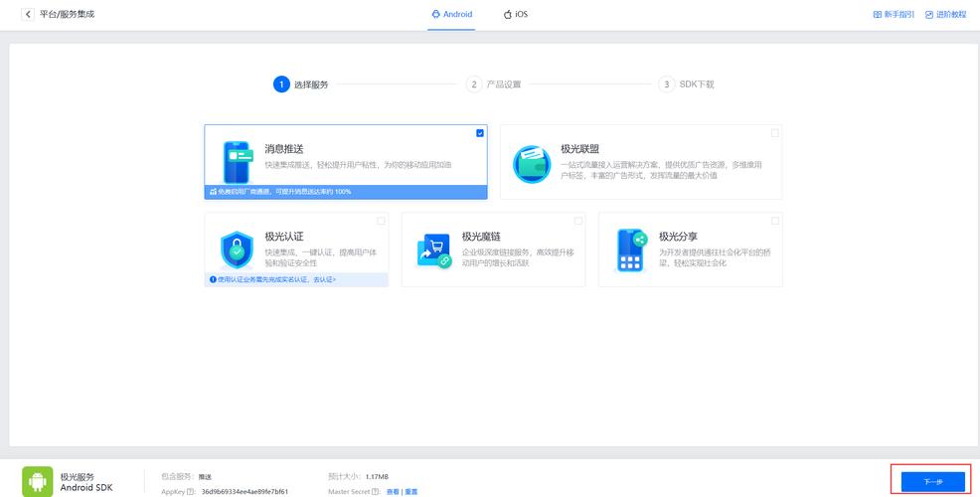
Task: Select step 3 SDK下载 in the wizard
Action: [686, 83]
